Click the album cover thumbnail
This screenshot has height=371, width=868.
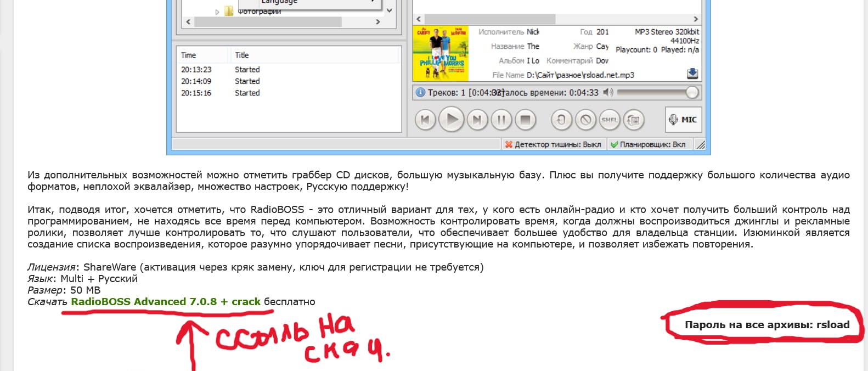pos(441,54)
